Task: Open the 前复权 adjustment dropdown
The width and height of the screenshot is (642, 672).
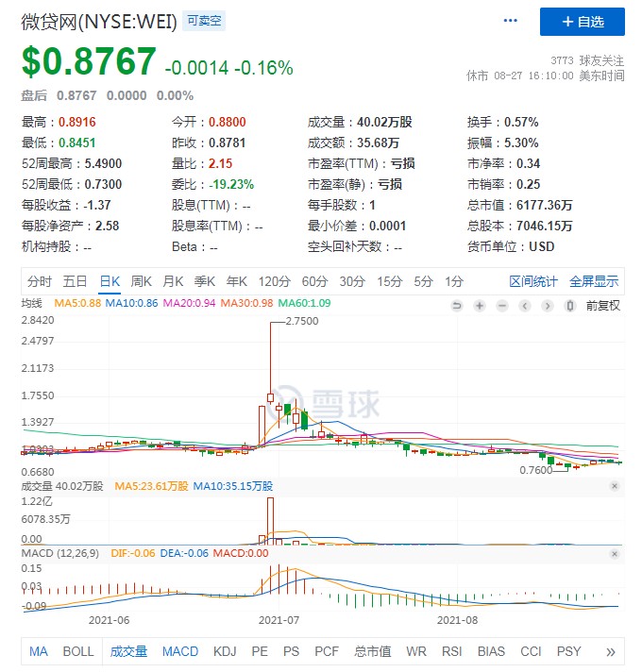Action: 602,305
